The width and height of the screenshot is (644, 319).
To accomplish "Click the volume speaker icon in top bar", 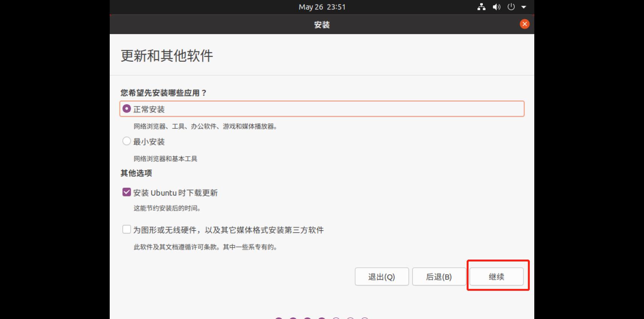I will pyautogui.click(x=496, y=7).
